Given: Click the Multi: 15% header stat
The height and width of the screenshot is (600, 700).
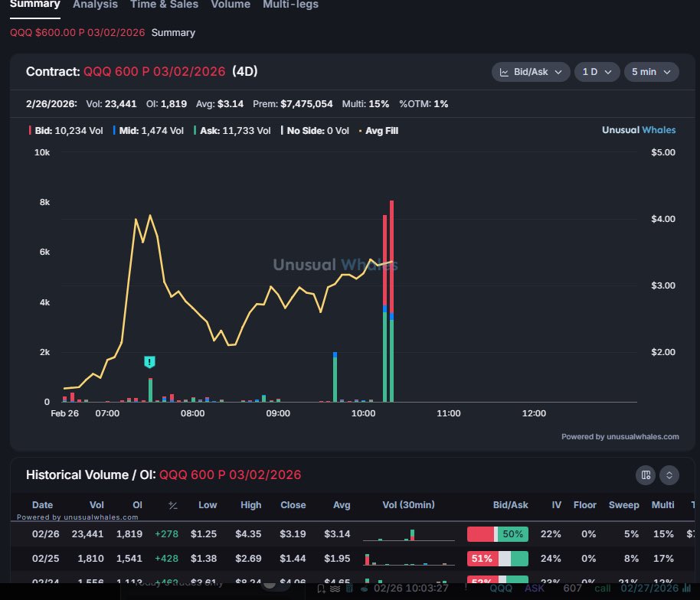Looking at the screenshot, I should click(365, 104).
